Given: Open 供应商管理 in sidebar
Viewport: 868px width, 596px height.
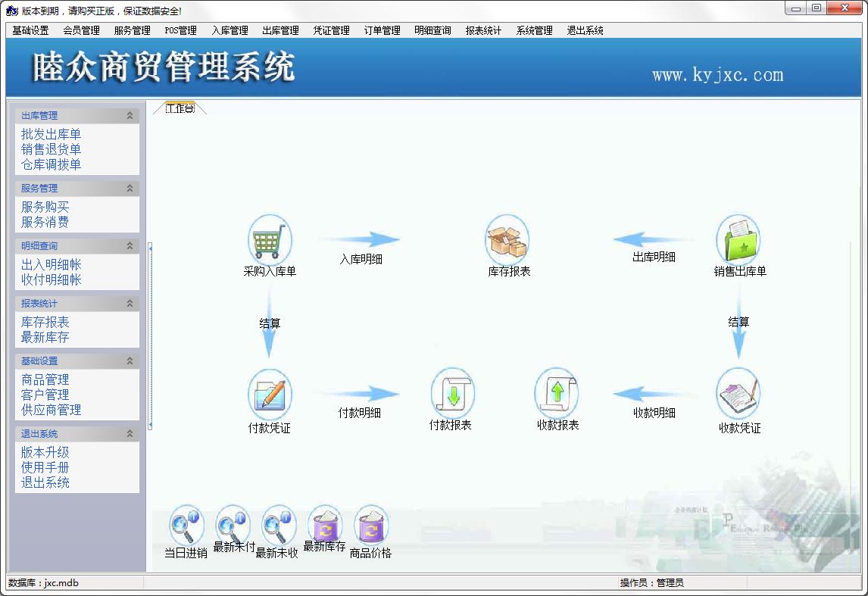Looking at the screenshot, I should click(51, 410).
